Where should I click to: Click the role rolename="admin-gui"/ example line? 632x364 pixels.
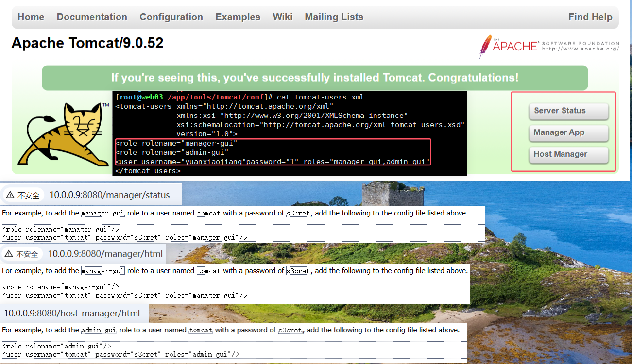pos(57,346)
